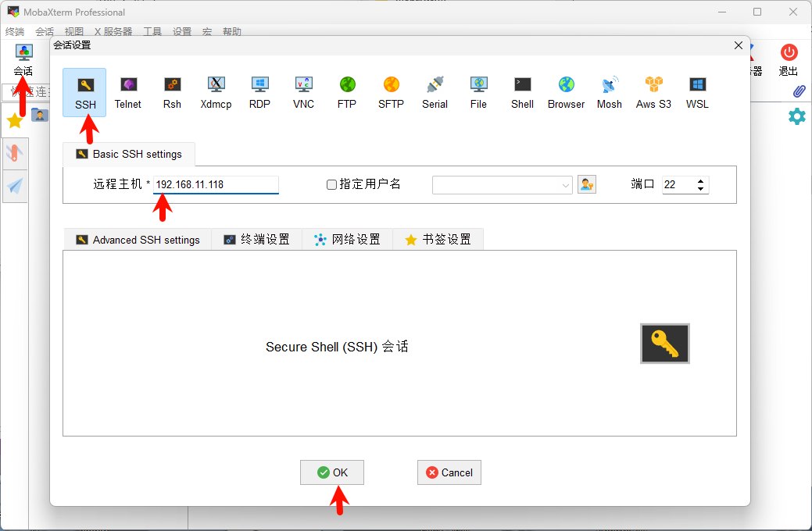
Task: Select the Xdmcp session type
Action: [x=216, y=93]
